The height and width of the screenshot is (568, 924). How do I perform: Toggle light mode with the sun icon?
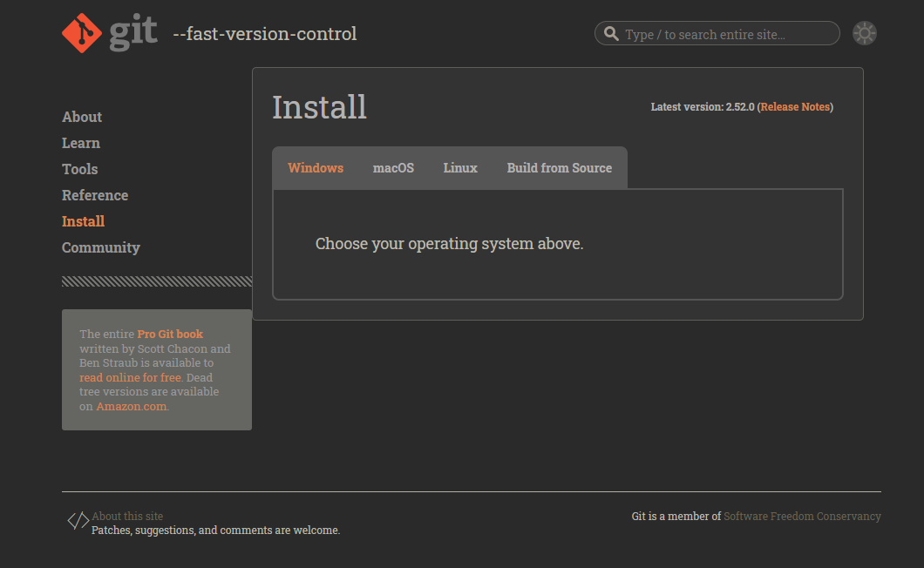(865, 33)
